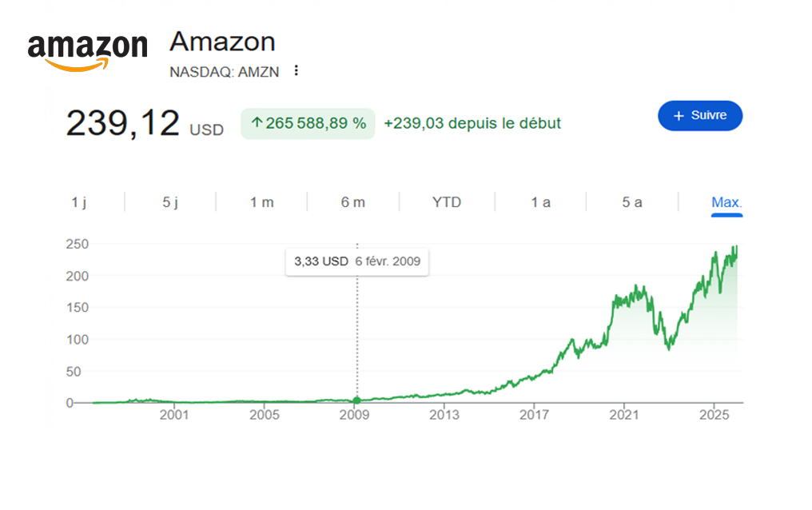Choose the 5 a range tab

[x=631, y=202]
